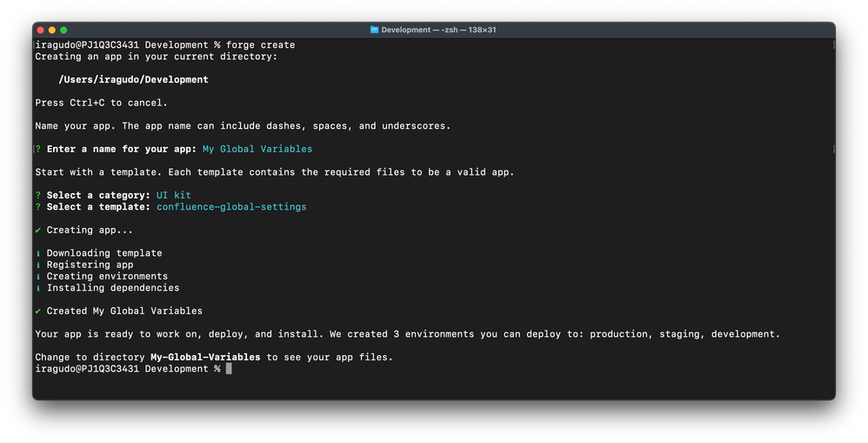Click the info icon beside 'Downloading template'
Screen dimensions: 868x443
[38, 253]
